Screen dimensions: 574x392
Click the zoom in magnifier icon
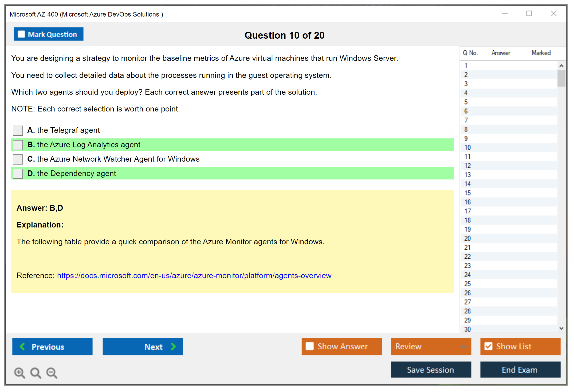[19, 373]
